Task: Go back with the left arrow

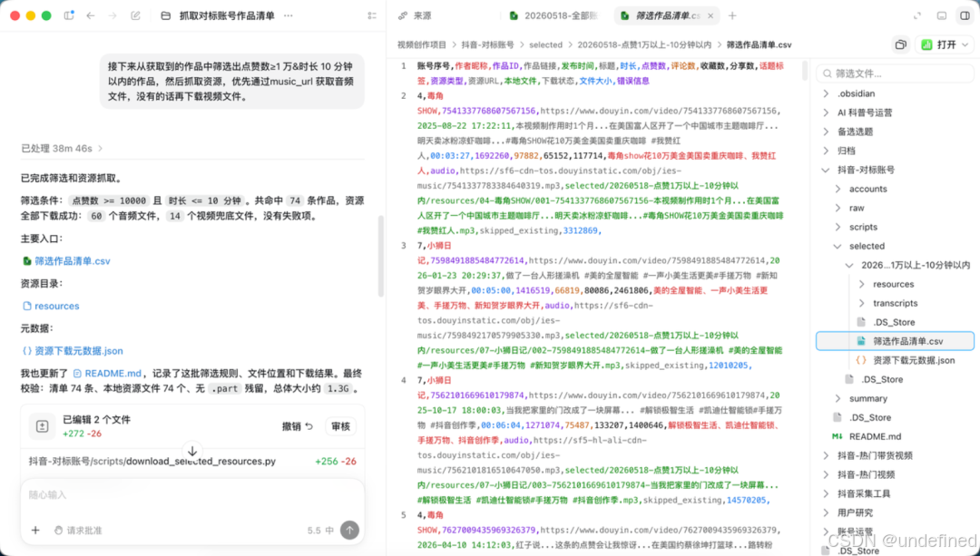Action: coord(91,15)
